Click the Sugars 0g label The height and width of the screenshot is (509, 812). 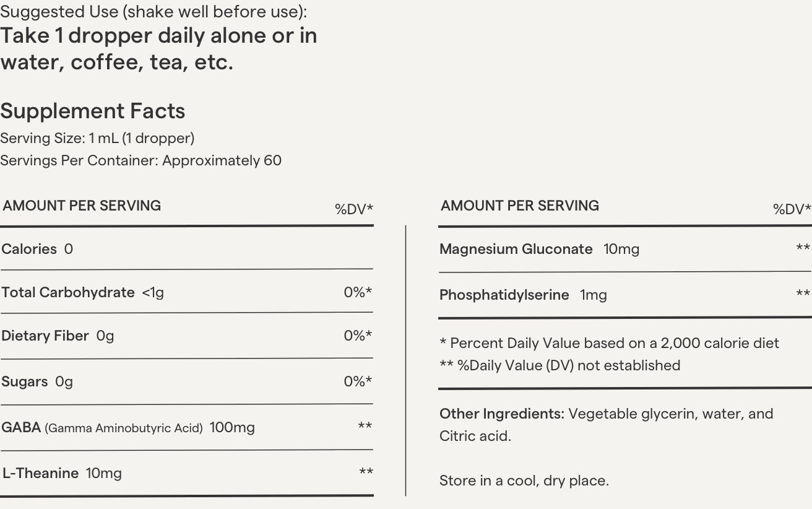(37, 381)
